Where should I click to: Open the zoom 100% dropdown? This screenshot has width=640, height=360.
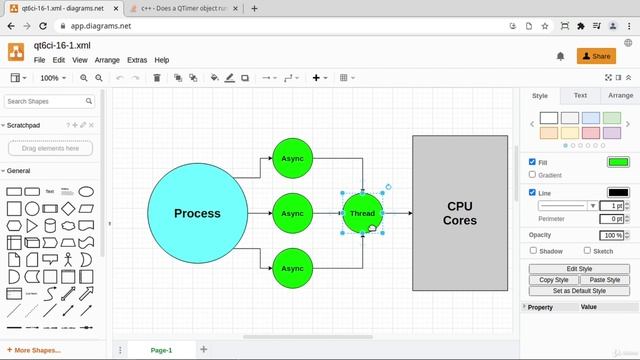[x=53, y=78]
